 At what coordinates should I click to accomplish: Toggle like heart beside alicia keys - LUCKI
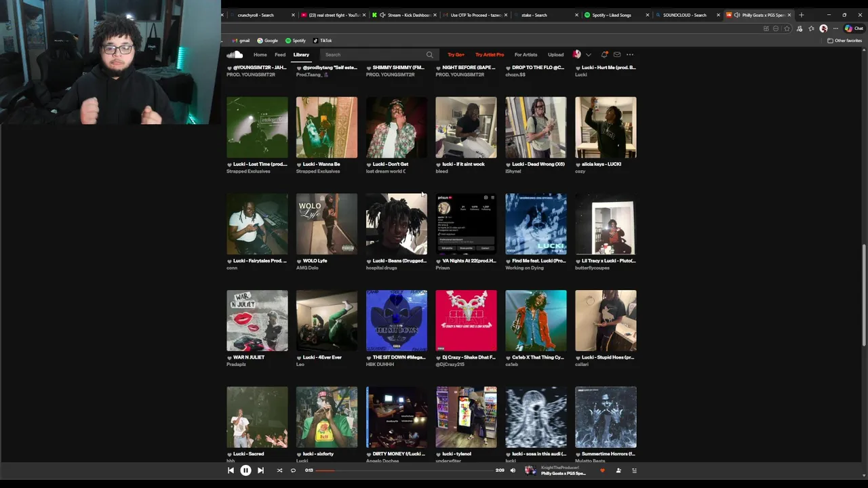[x=578, y=165]
